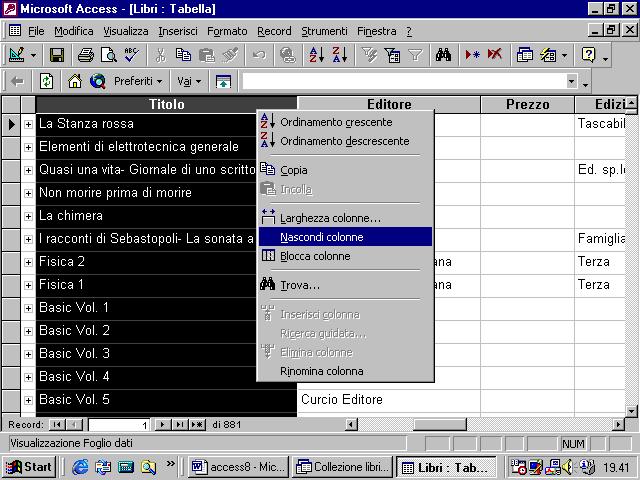The image size is (640, 480).
Task: Open the New Object dropdown arrow
Action: (x=564, y=55)
